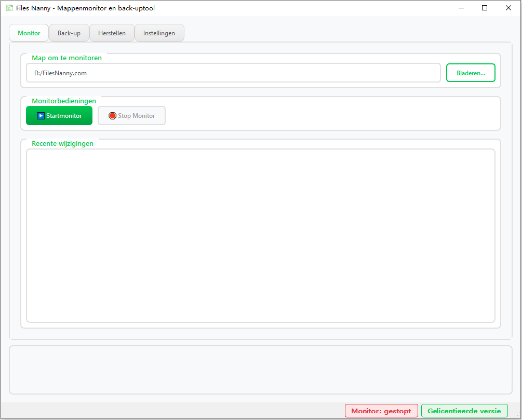The image size is (522, 420).
Task: Click the Monitor: gestopt status badge
Action: (x=381, y=411)
